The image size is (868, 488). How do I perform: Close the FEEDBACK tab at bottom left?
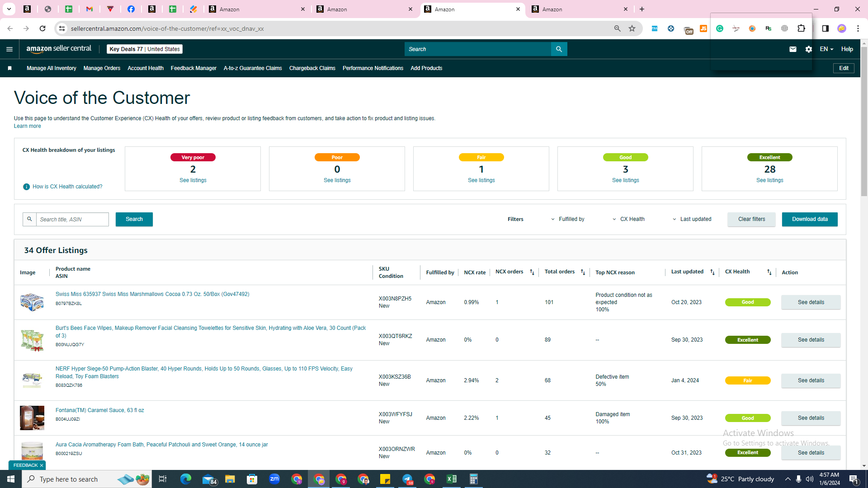[41, 465]
